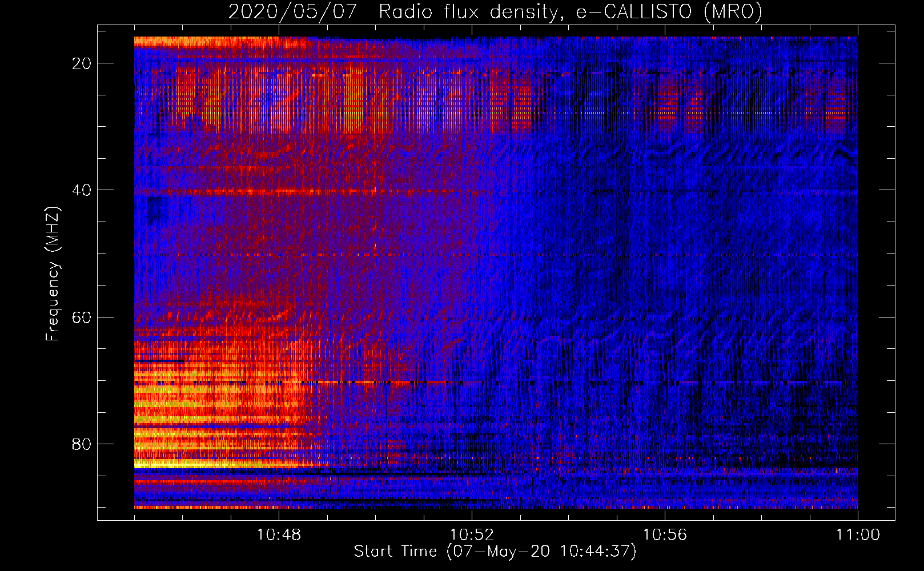Click the '10:48' time tick label
Screen dimensions: 924x571
[x=279, y=535]
